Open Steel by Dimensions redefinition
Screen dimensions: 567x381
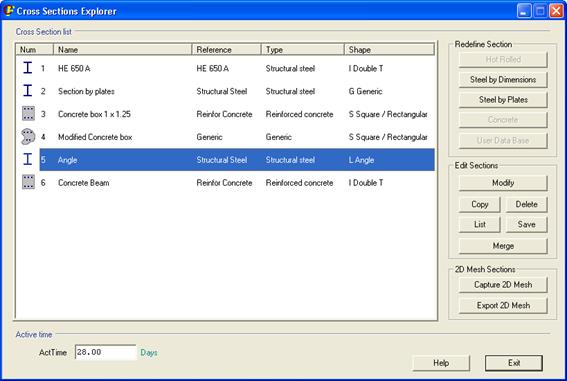tap(503, 80)
